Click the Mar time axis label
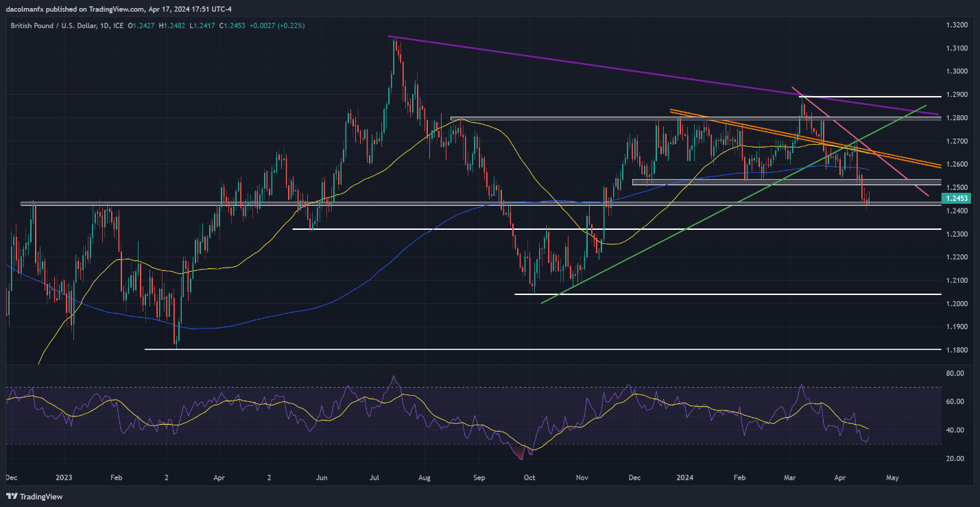This screenshot has width=980, height=507. 790,476
